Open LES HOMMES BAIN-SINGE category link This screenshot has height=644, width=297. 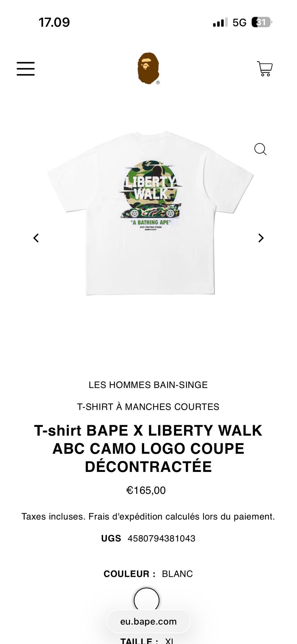(148, 385)
